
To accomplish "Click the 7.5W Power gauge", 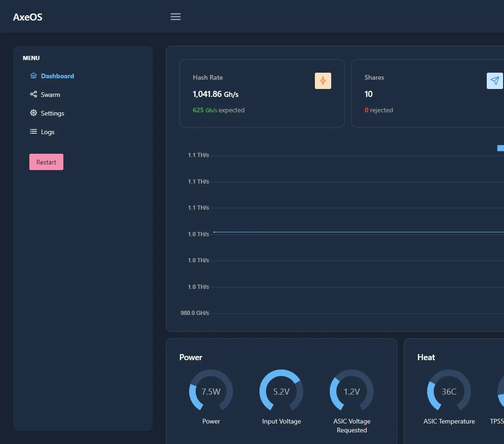I will pos(211,391).
